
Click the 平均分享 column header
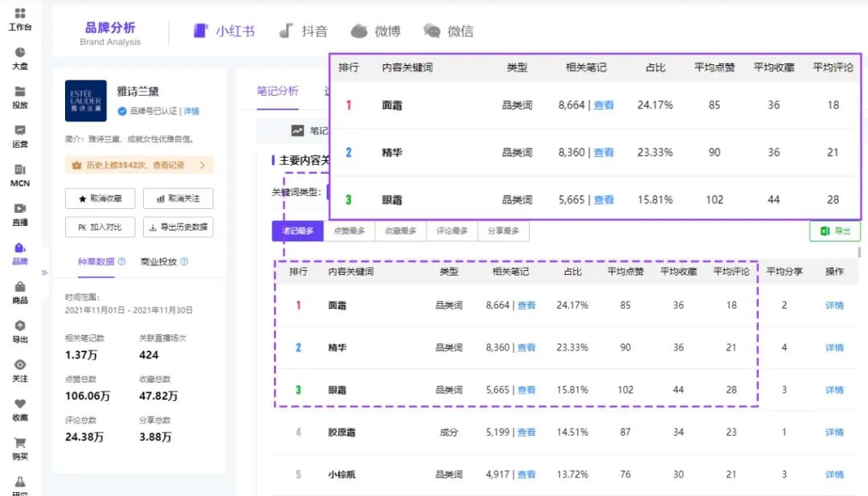coord(784,271)
